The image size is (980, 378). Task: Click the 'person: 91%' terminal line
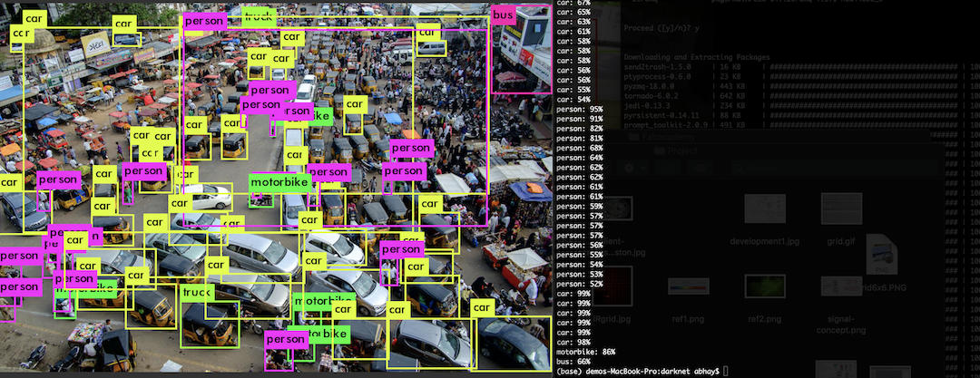click(x=579, y=119)
